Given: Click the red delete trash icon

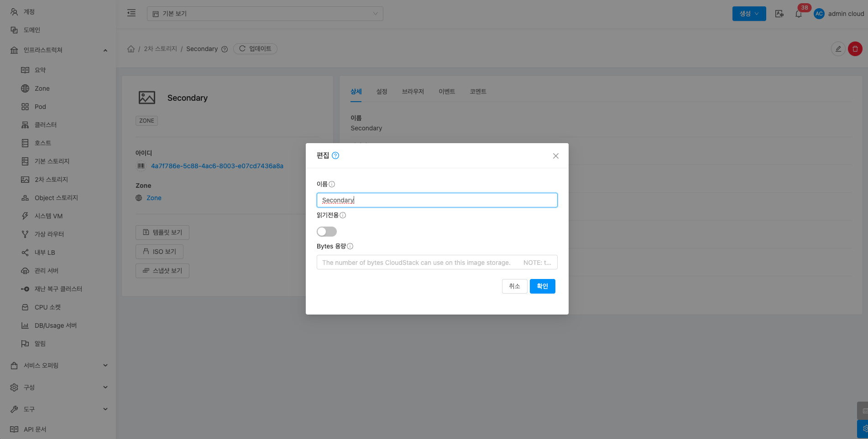Looking at the screenshot, I should point(855,49).
